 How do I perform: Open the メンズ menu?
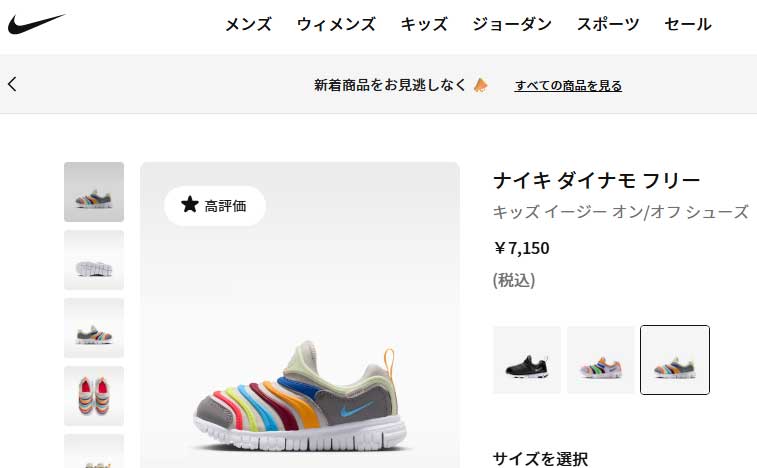click(249, 24)
